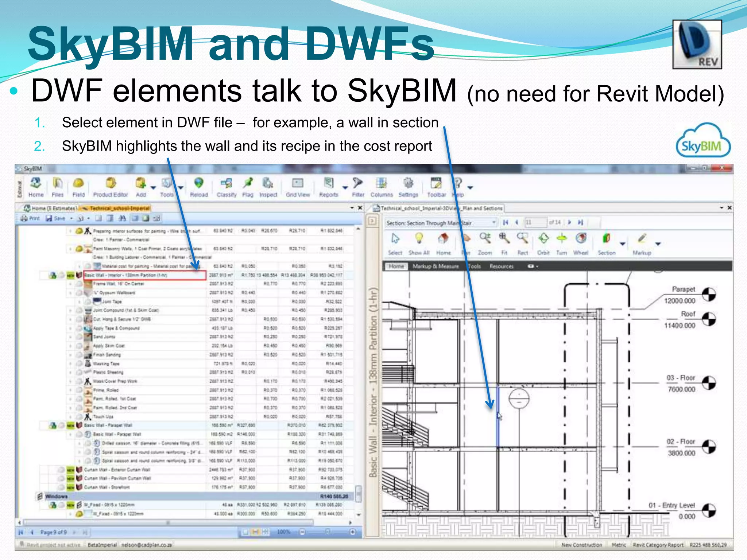This screenshot has width=747, height=560.
Task: Click the sheet number field
Action: point(535,222)
